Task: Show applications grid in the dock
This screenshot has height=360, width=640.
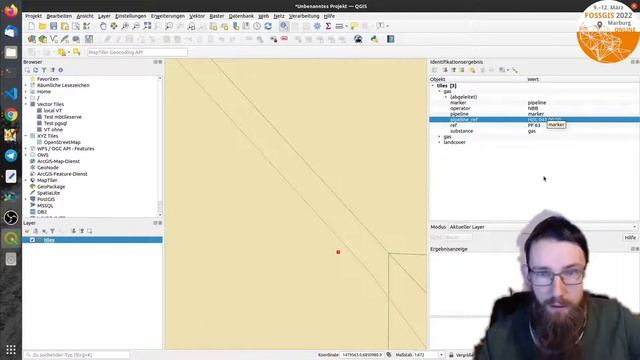Action: (11, 350)
